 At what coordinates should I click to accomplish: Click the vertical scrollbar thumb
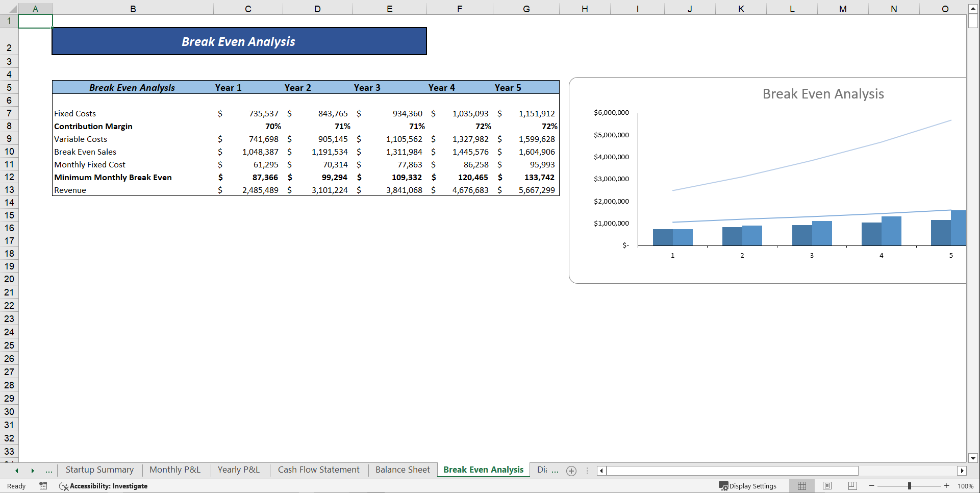pyautogui.click(x=973, y=21)
